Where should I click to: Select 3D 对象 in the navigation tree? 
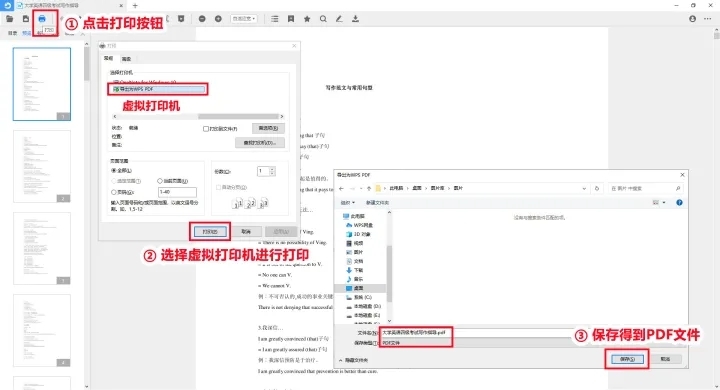(358, 234)
